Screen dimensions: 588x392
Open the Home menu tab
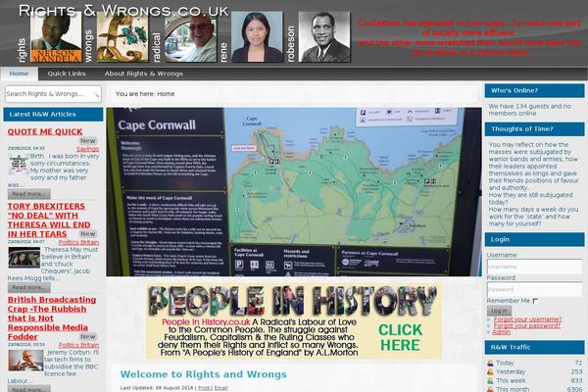point(20,73)
